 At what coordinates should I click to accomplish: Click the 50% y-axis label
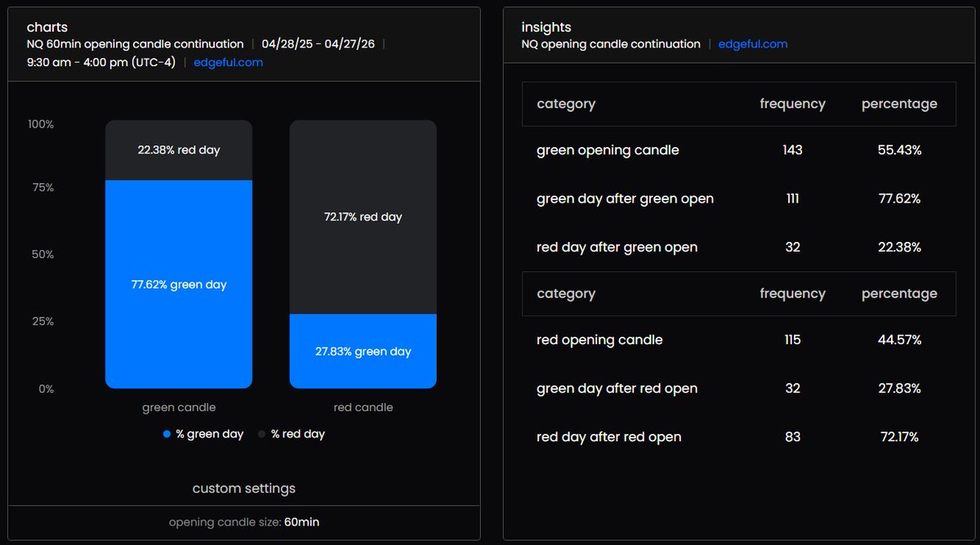tap(42, 254)
